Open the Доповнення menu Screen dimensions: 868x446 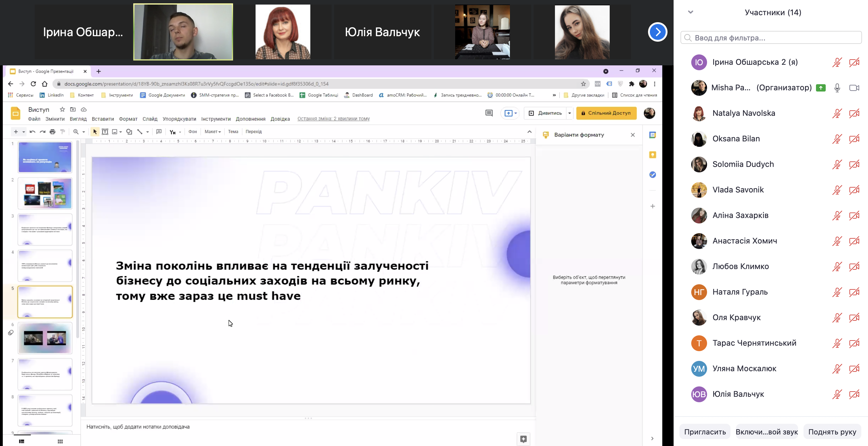tap(251, 119)
